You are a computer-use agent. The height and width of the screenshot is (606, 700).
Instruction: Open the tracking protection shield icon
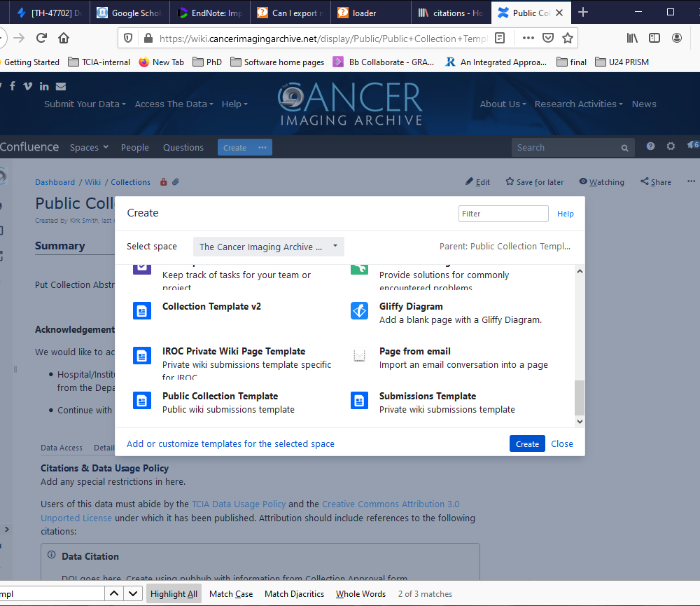pyautogui.click(x=128, y=38)
